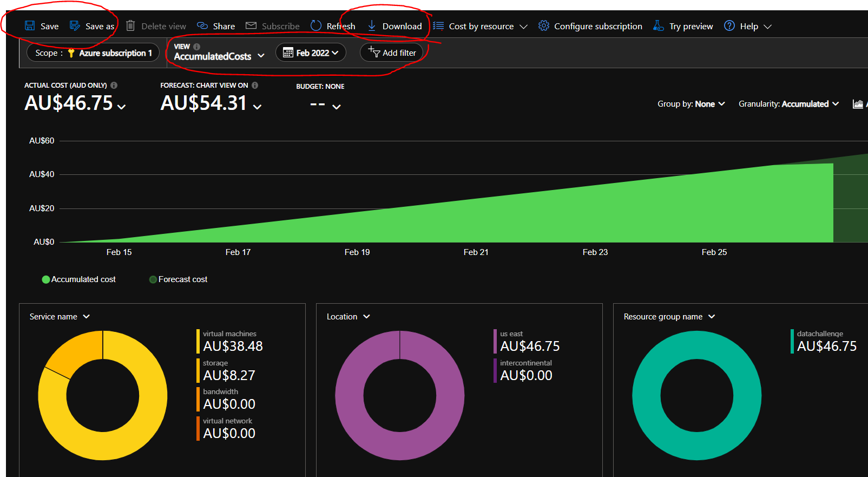Click the area chart type icon
Viewport: 868px width, 477px height.
pyautogui.click(x=858, y=104)
